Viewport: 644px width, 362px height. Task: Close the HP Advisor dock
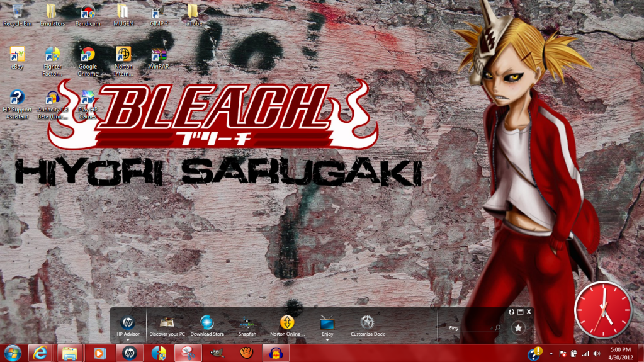point(529,312)
